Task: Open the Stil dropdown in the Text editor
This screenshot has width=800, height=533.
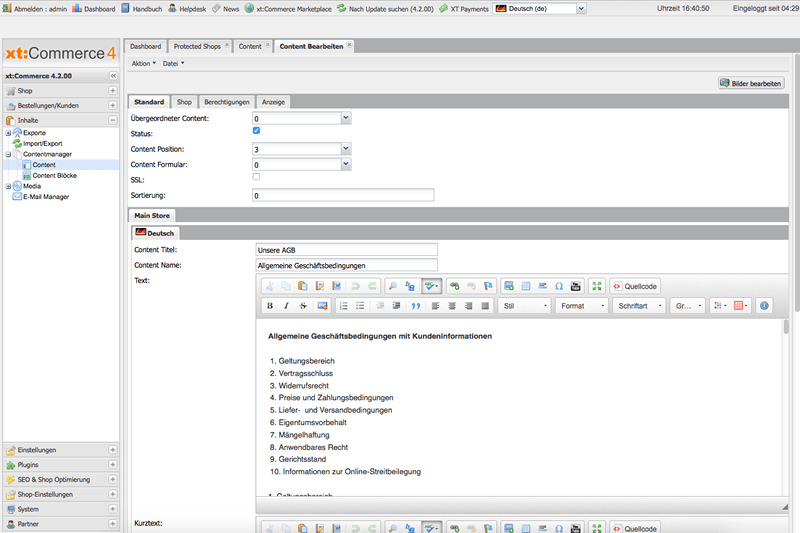Action: (x=525, y=306)
